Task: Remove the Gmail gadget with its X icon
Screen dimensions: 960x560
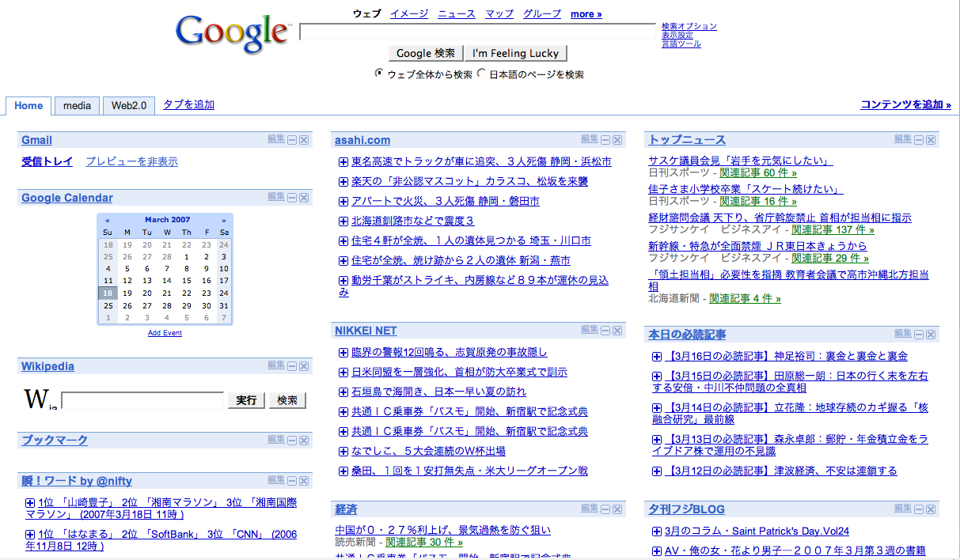Action: pos(304,140)
